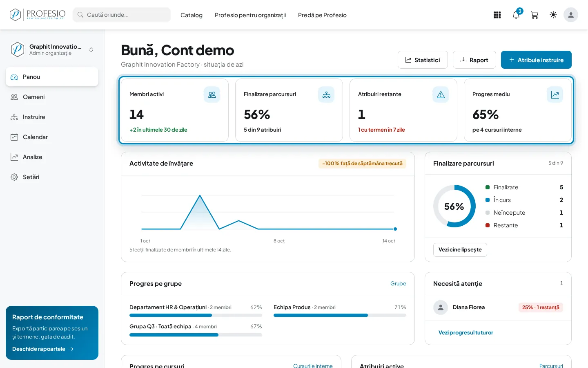Click Departament HR & Operațiuni progress bar

[x=196, y=315]
